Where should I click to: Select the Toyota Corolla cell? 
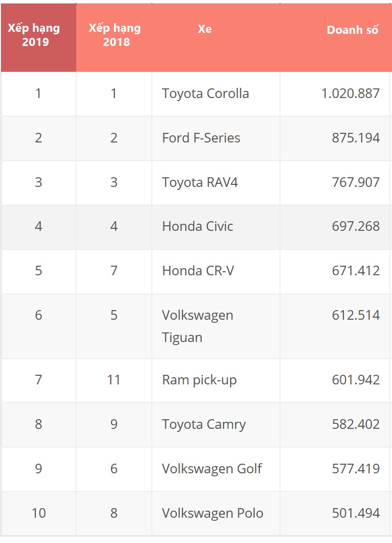pyautogui.click(x=205, y=93)
